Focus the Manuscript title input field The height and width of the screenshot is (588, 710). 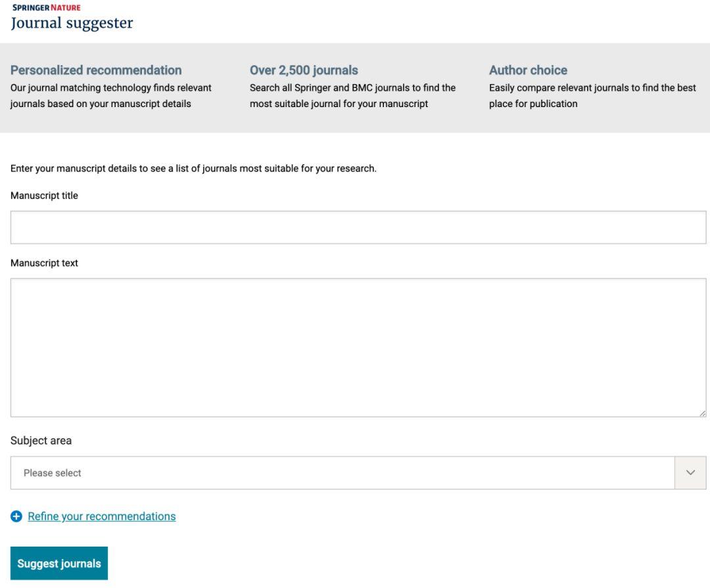click(358, 227)
